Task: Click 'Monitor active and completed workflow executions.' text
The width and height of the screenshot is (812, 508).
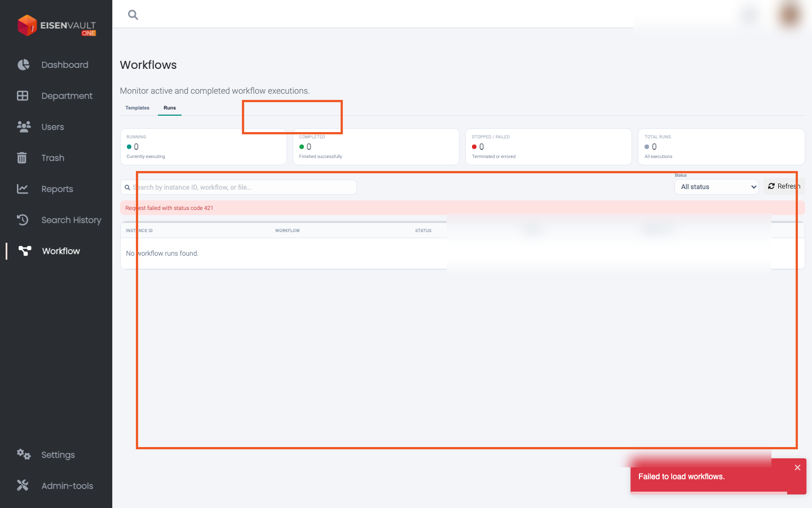Action: pos(215,91)
